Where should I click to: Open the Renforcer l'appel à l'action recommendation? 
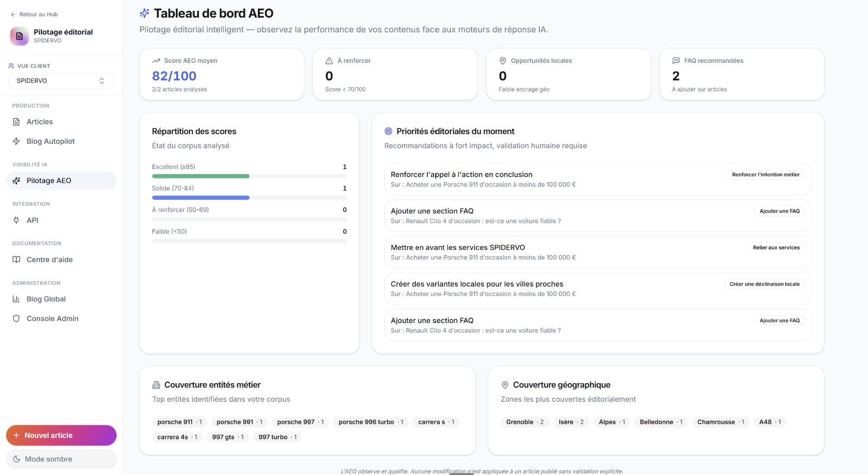coord(598,179)
